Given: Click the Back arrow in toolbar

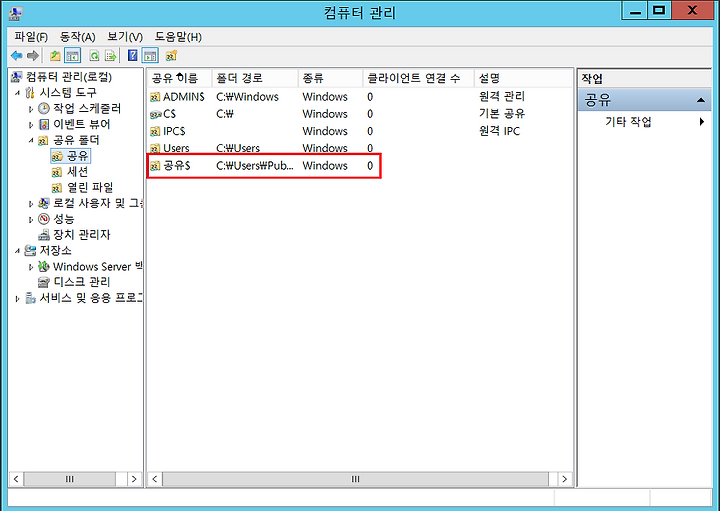Looking at the screenshot, I should tap(17, 56).
